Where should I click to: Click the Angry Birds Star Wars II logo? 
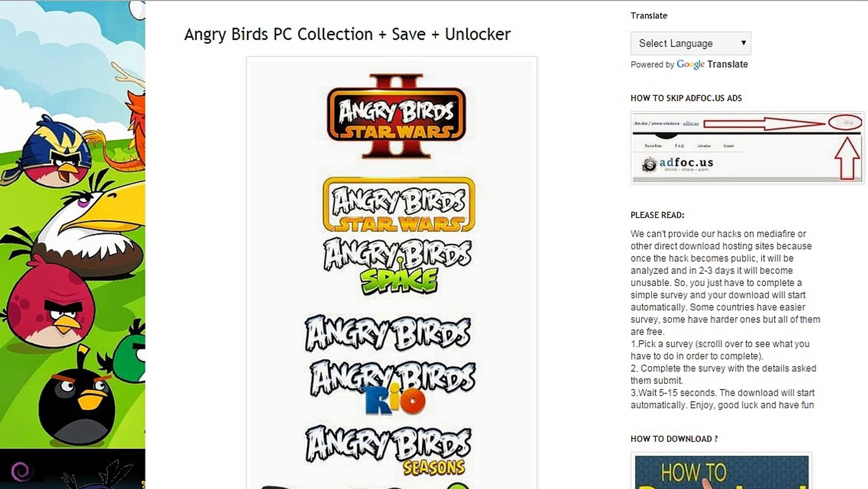point(396,116)
